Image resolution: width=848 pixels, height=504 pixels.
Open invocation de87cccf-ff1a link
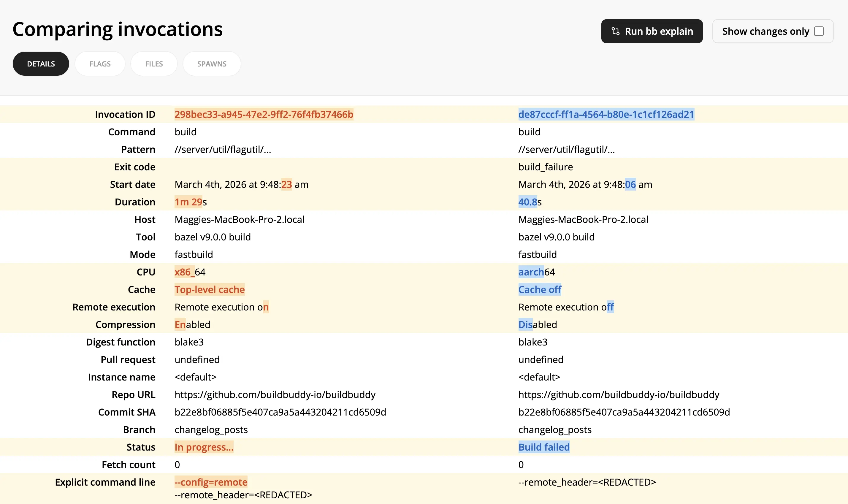coord(606,115)
